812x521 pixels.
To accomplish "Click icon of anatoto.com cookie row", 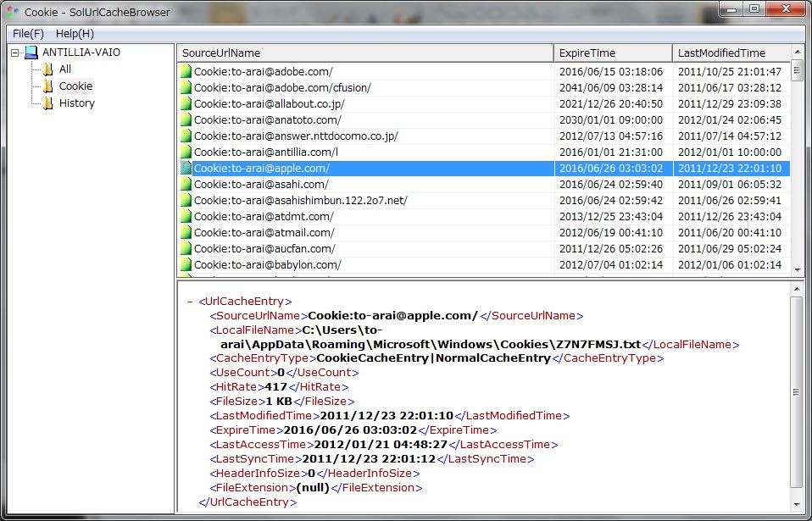I will pos(186,120).
